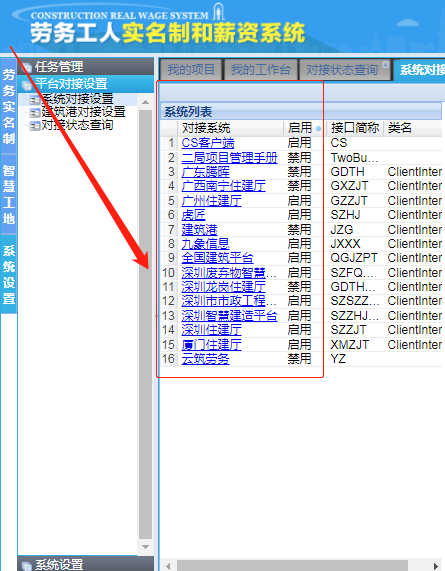This screenshot has width=445, height=571.
Task: Open 劳务实名制 vertical sidebar section
Action: coord(9,106)
